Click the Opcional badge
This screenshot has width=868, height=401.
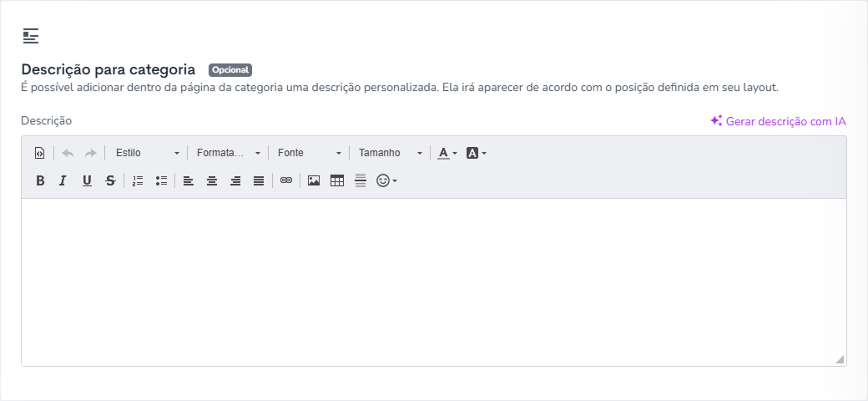click(x=230, y=70)
